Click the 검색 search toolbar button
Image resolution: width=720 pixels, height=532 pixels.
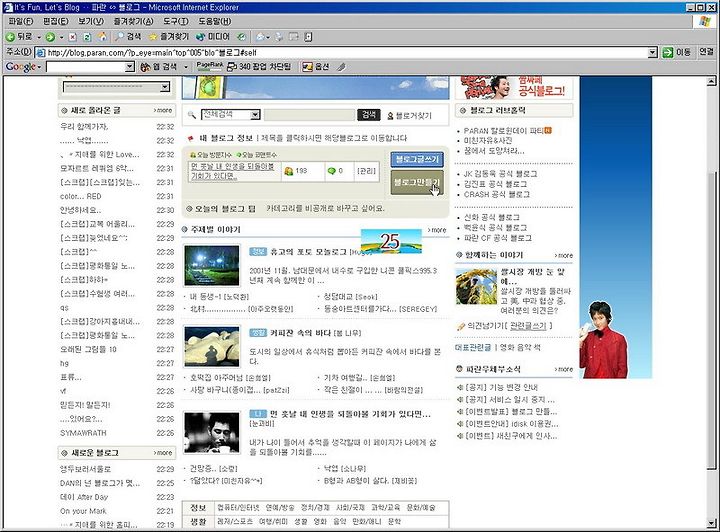(128, 37)
